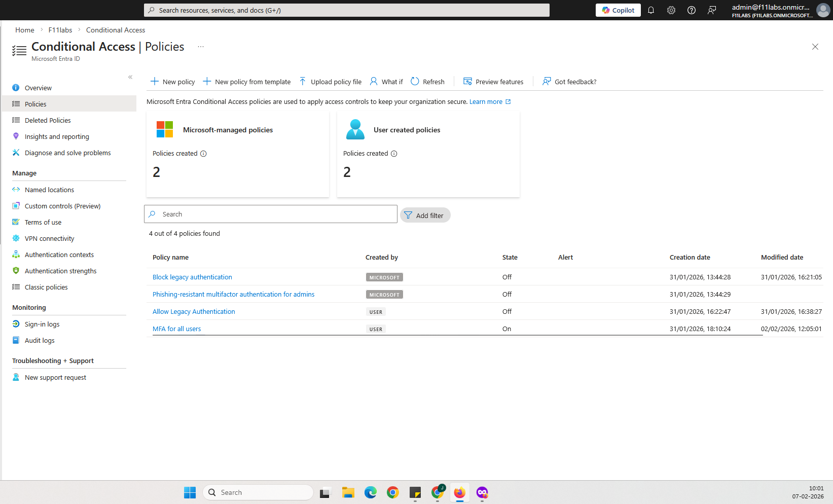The image size is (833, 504).
Task: Collapse the left navigation pane
Action: (x=130, y=77)
